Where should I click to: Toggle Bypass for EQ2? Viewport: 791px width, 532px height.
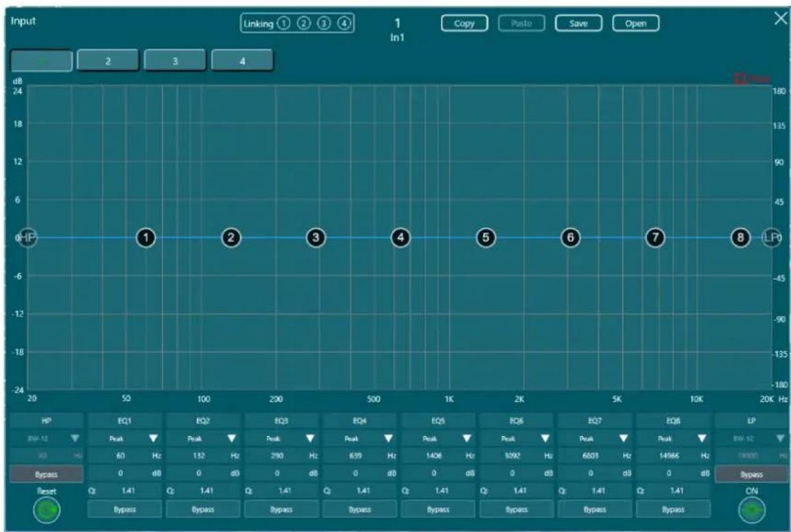(203, 509)
